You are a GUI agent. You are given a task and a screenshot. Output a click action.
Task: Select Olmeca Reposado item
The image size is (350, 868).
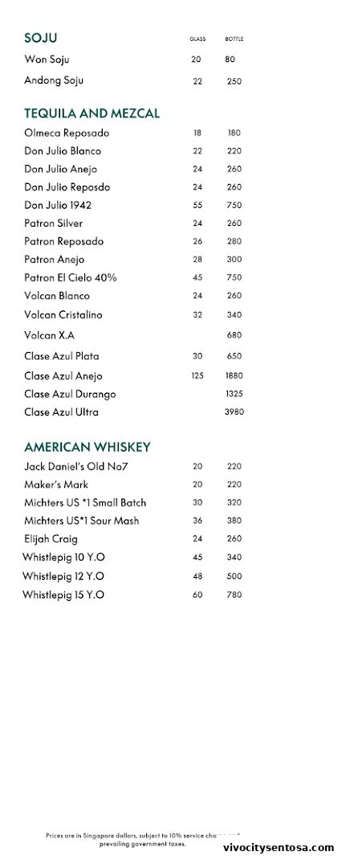point(67,133)
